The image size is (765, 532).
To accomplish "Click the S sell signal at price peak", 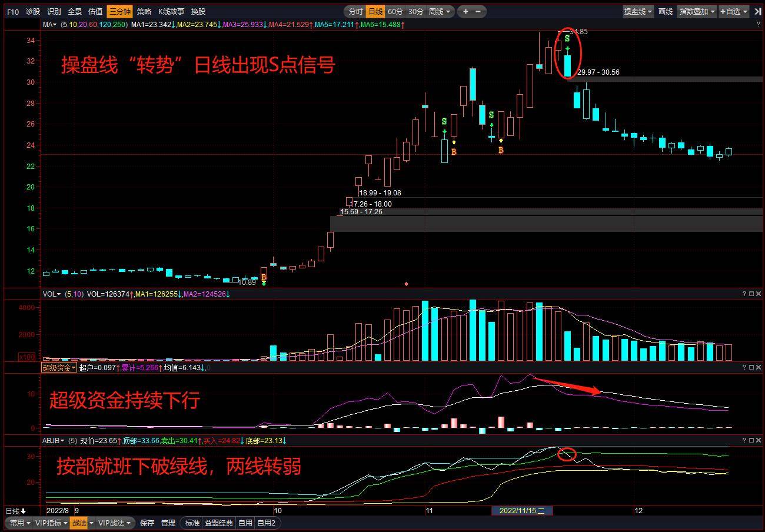I will click(567, 39).
